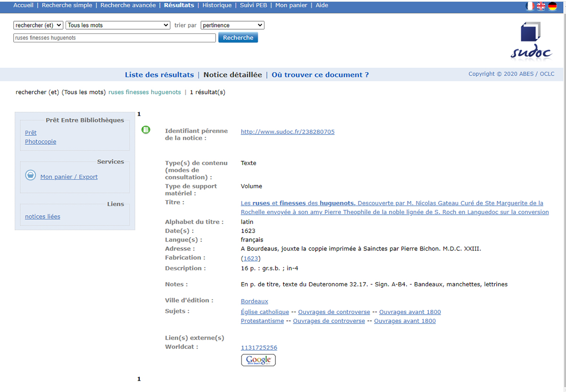Click the 'Volume' support type value
The height and width of the screenshot is (392, 566).
pyautogui.click(x=251, y=186)
